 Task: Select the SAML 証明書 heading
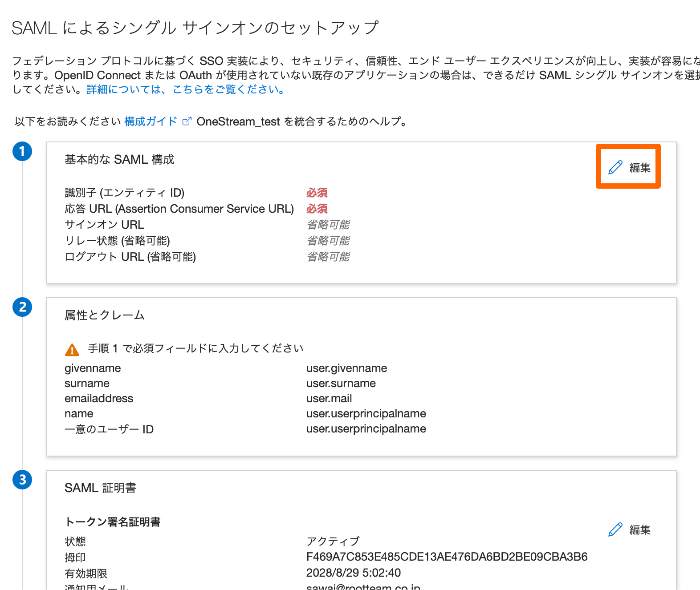[100, 488]
